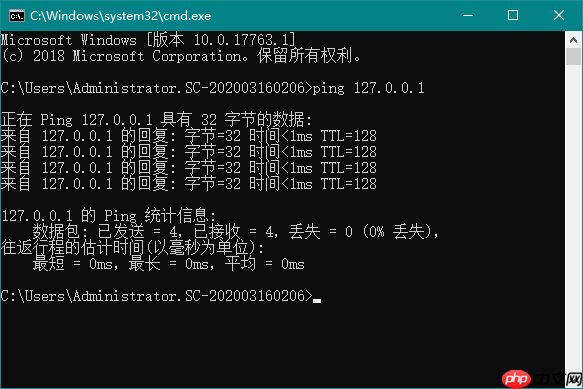This screenshot has width=583, height=389.
Task: Click the '最短 = 0ms' value
Action: (x=75, y=264)
